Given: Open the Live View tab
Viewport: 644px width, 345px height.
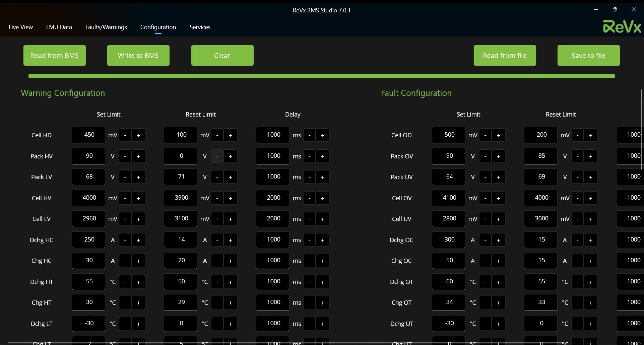Looking at the screenshot, I should click(21, 27).
